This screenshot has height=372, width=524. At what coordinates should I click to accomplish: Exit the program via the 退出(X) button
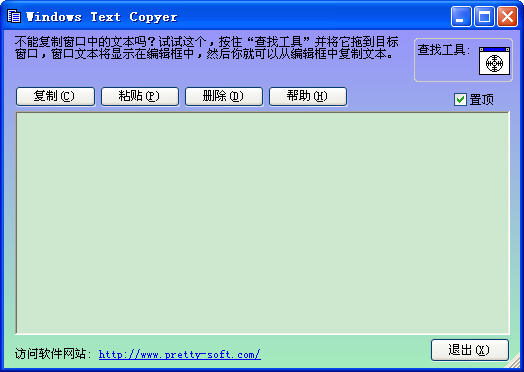coord(470,350)
